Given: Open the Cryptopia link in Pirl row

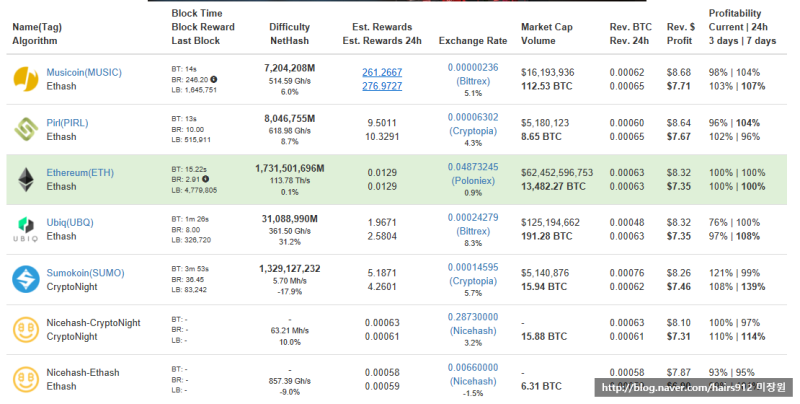Looking at the screenshot, I should click(x=473, y=131).
